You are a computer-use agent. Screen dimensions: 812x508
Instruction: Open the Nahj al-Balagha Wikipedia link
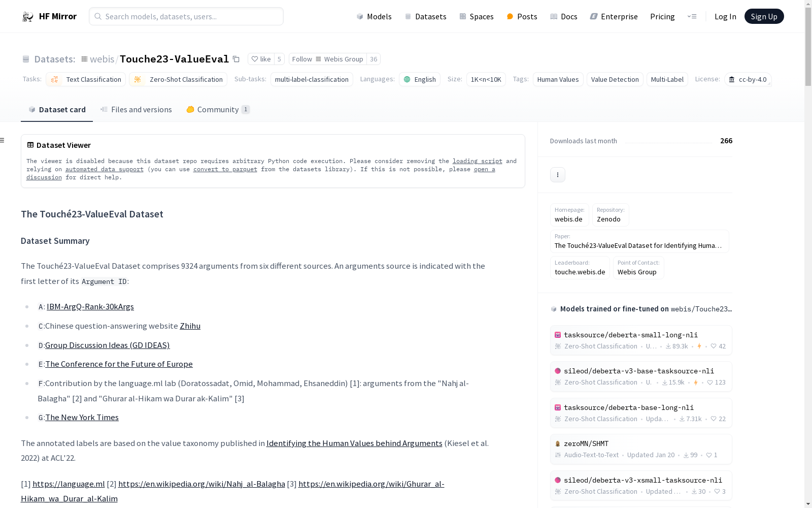point(201,484)
